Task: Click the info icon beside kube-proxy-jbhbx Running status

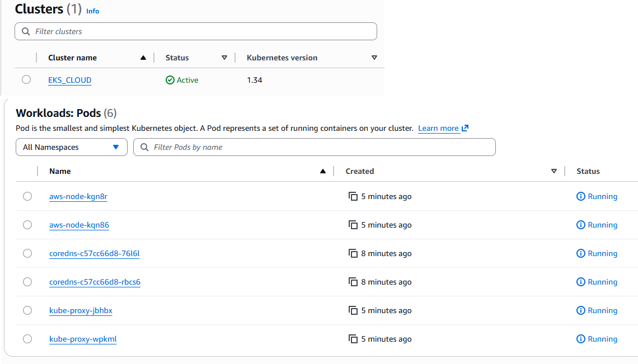Action: coord(581,310)
